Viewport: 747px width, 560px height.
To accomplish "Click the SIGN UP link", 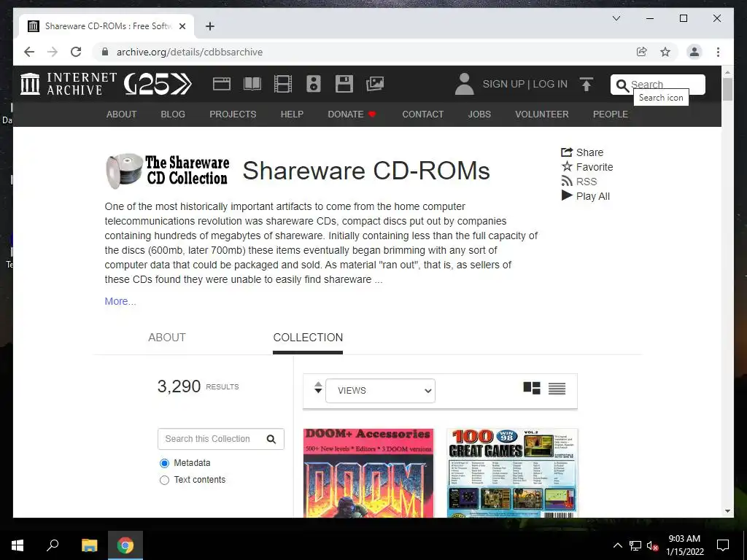I will pos(503,84).
